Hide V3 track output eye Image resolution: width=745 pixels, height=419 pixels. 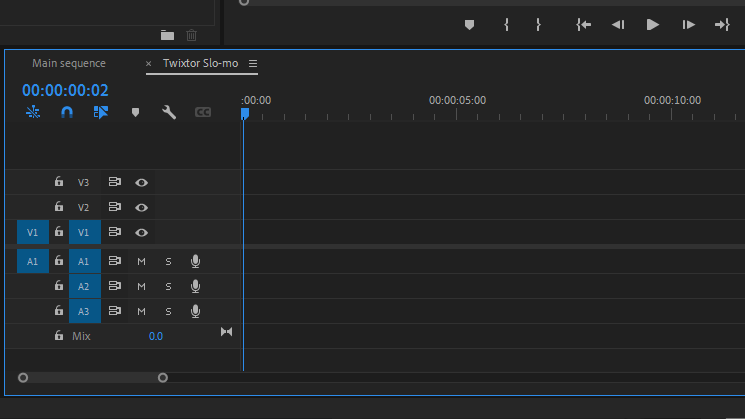pos(141,182)
